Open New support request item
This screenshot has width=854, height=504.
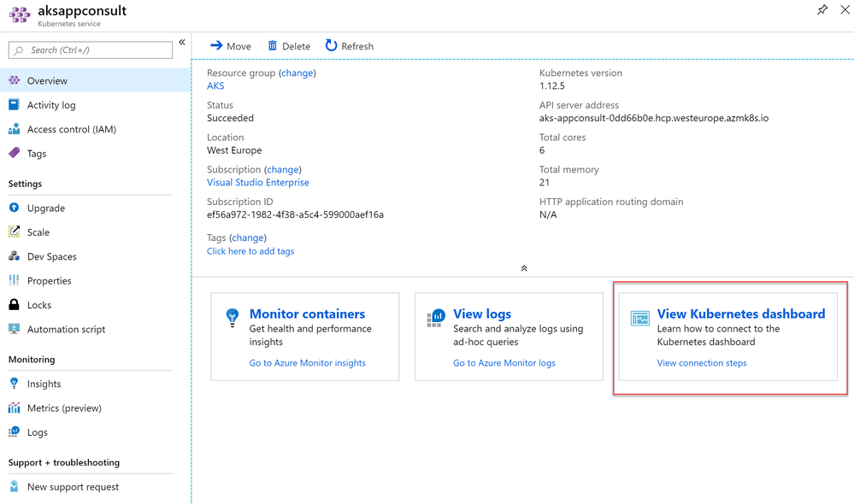click(95, 487)
